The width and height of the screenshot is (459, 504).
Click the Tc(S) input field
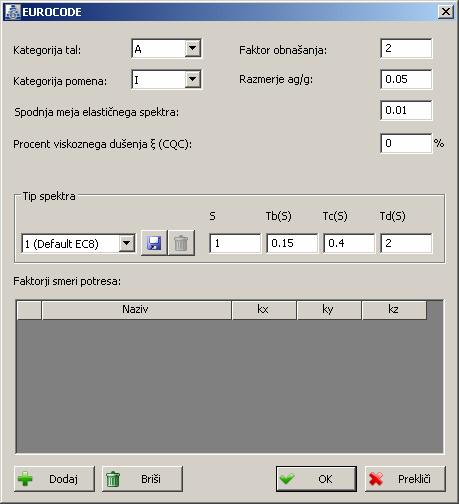pos(349,243)
